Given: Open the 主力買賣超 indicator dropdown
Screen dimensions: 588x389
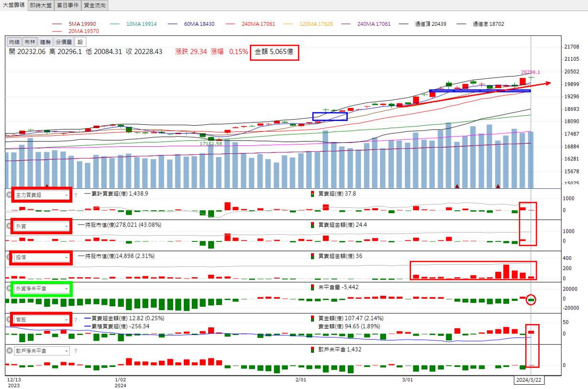Looking at the screenshot, I should [x=67, y=195].
